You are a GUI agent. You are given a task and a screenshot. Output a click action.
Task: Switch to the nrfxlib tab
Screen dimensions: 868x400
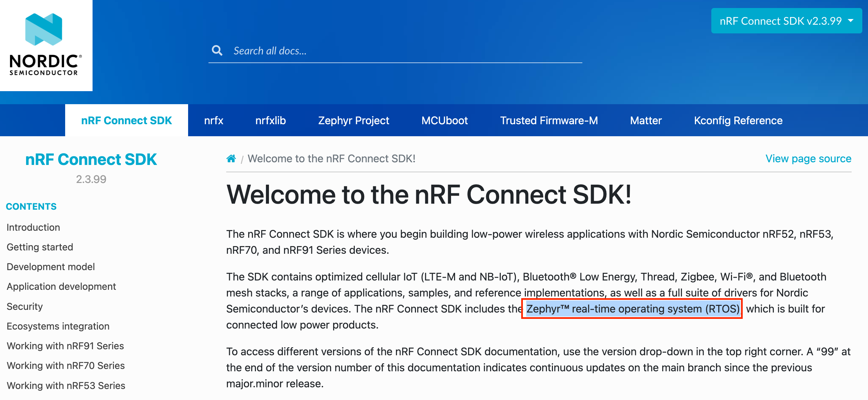270,121
